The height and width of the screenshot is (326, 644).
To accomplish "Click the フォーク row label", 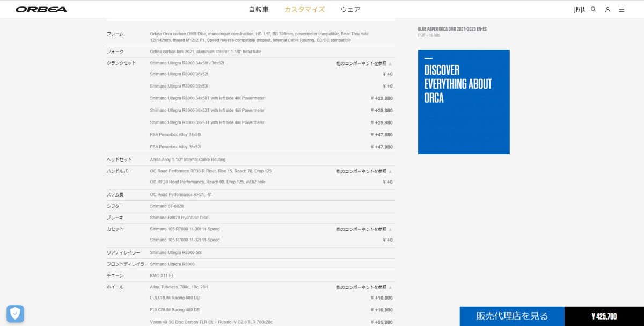I will click(x=115, y=52).
